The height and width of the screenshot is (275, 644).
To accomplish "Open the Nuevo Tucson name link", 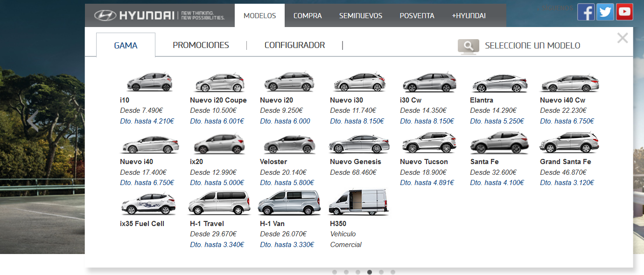I will pyautogui.click(x=424, y=162).
